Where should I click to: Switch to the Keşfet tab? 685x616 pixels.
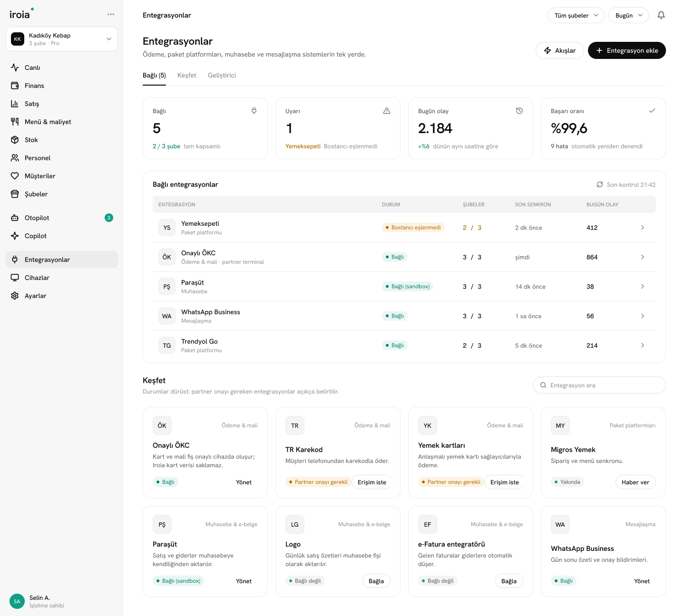pos(186,76)
